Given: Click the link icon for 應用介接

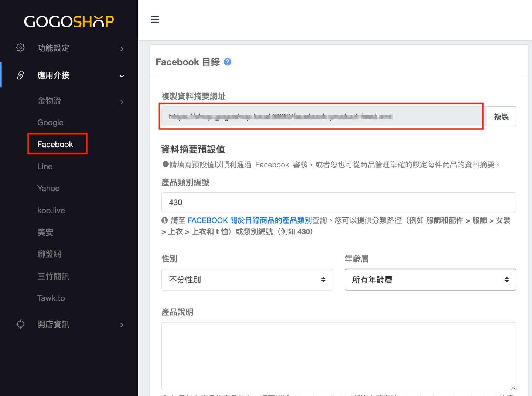Looking at the screenshot, I should 21,75.
